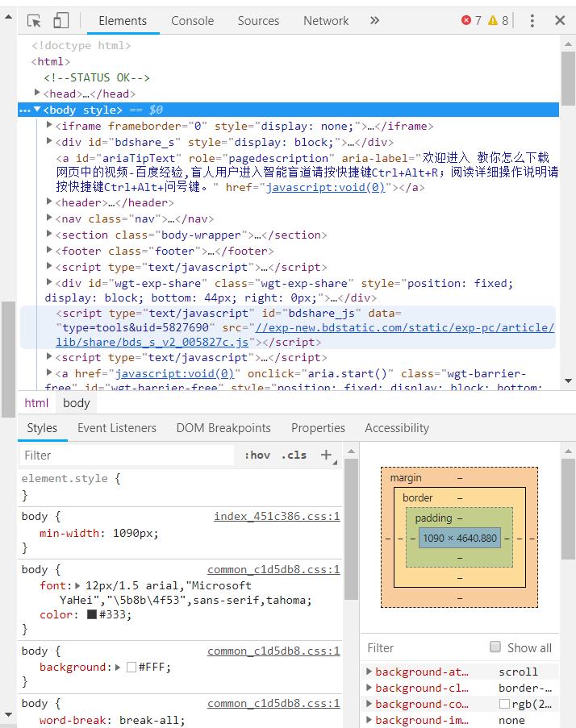Click the Elements tree scrollbar down arrow
This screenshot has width=576, height=728.
568,381
